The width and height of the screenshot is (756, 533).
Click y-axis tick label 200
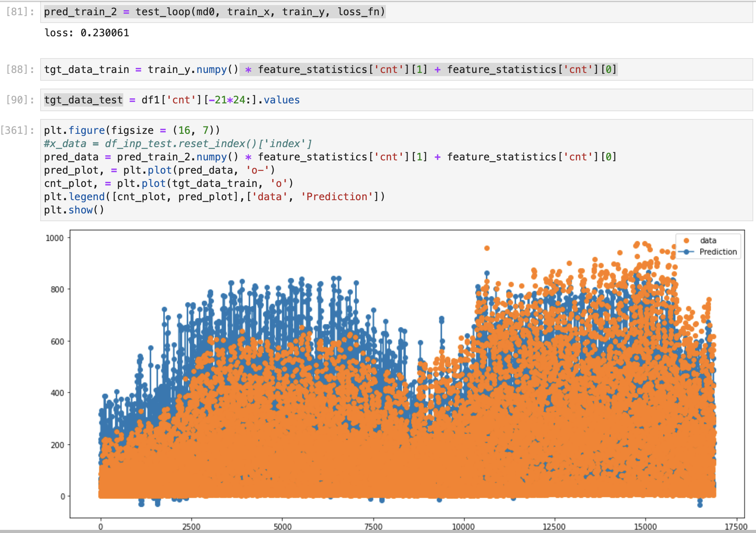pyautogui.click(x=57, y=445)
